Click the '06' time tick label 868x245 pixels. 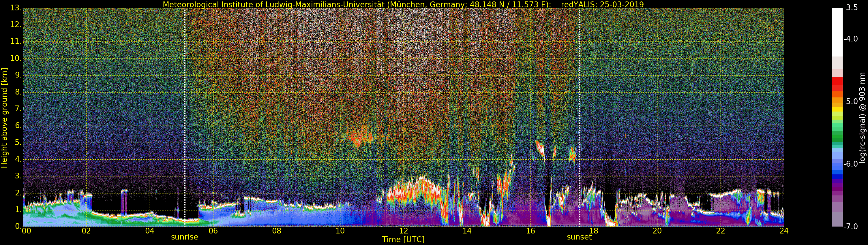(213, 231)
